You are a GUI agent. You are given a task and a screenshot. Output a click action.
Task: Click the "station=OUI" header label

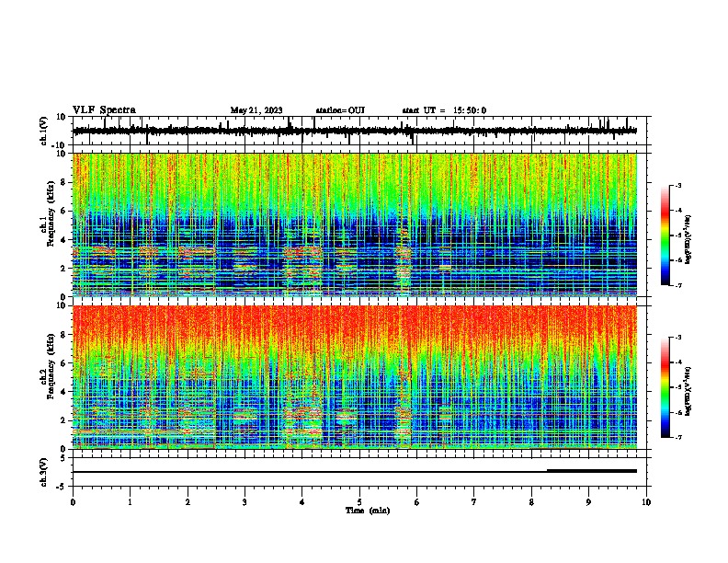pos(340,110)
